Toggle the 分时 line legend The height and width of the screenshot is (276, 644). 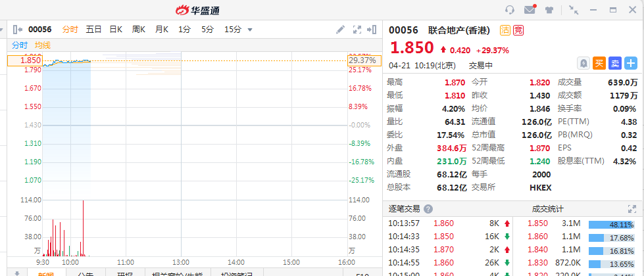click(x=19, y=45)
